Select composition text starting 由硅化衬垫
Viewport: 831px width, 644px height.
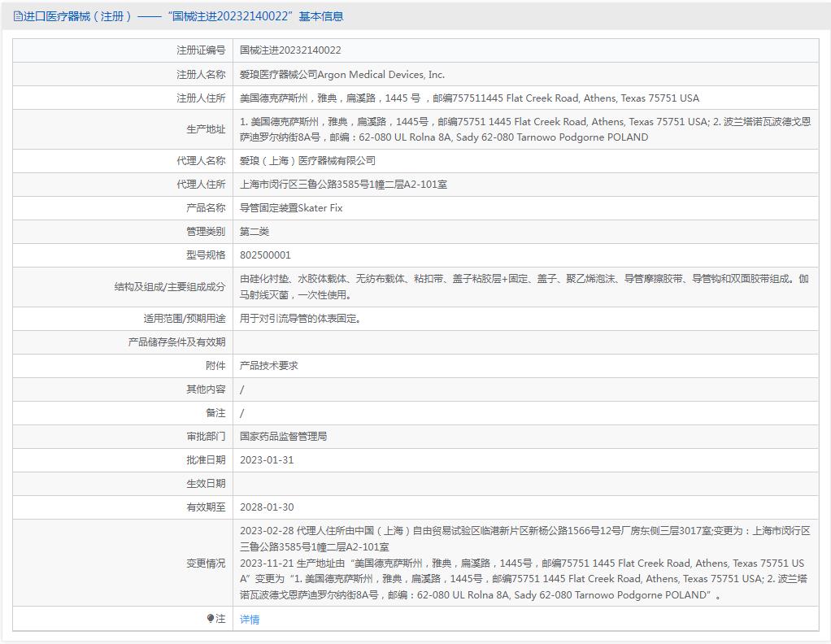pos(524,287)
